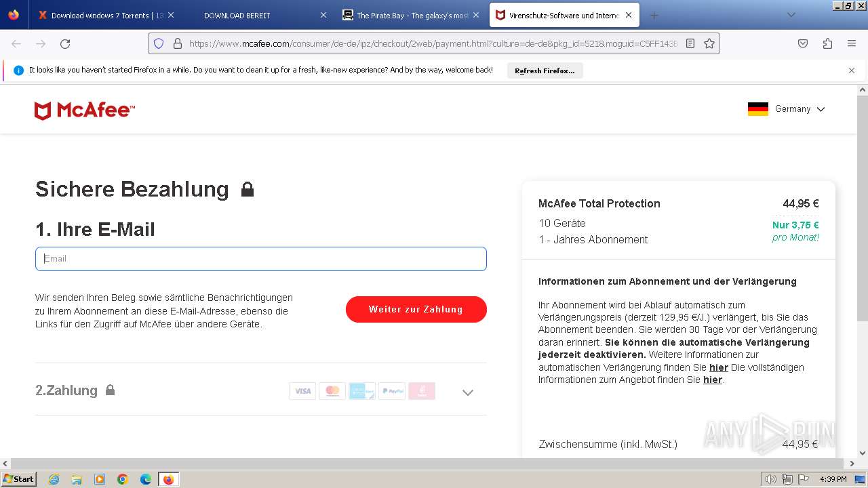Click horizontal scrollbar at page bottom
Screen dimensions: 868x488
click(x=429, y=464)
